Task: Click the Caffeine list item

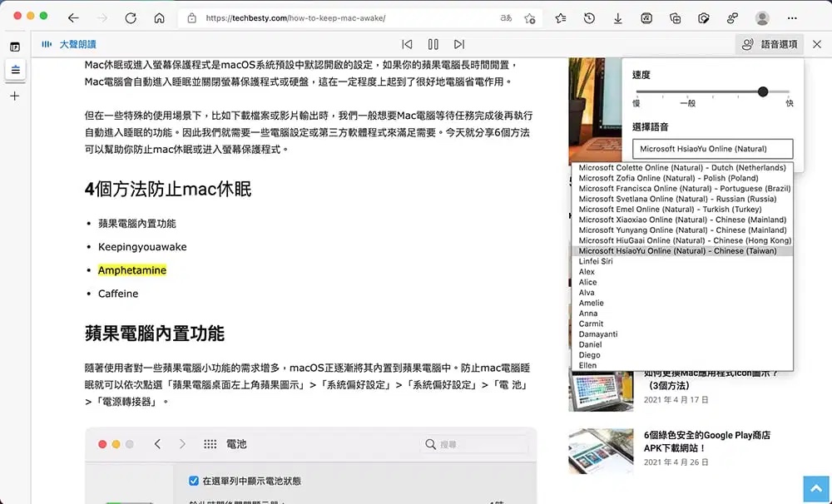Action: coord(118,294)
